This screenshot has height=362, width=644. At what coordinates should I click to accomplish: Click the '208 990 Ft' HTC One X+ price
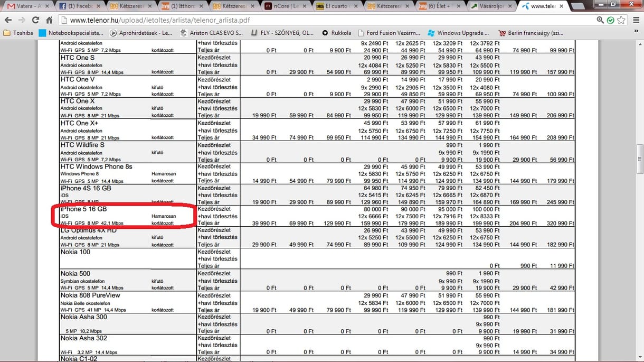point(562,137)
